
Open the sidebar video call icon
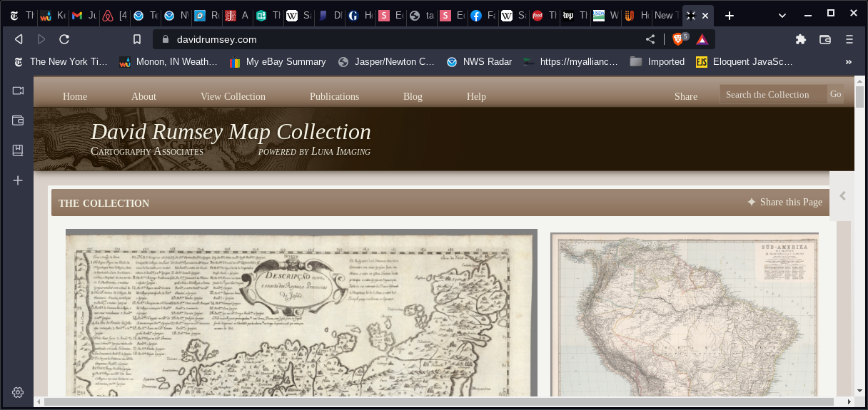[18, 91]
